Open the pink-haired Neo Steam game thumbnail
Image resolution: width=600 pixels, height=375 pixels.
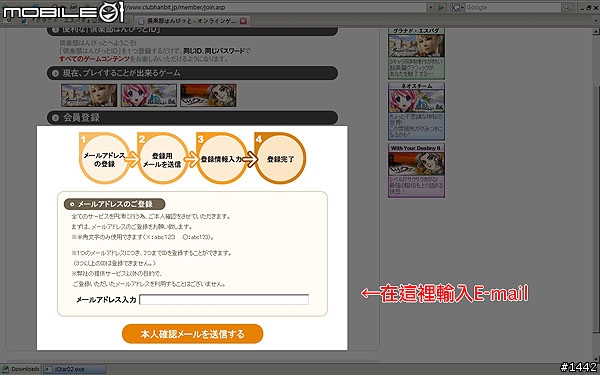(149, 95)
